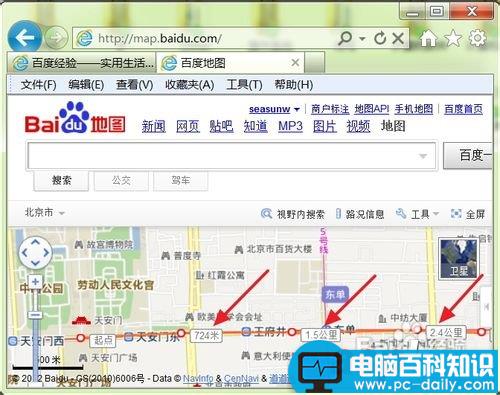Click the 1.5公里 distance label
This screenshot has width=500, height=395.
[321, 335]
